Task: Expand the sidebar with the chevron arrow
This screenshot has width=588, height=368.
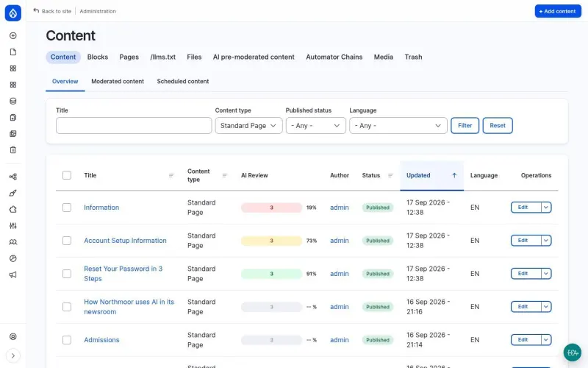Action: [x=13, y=355]
